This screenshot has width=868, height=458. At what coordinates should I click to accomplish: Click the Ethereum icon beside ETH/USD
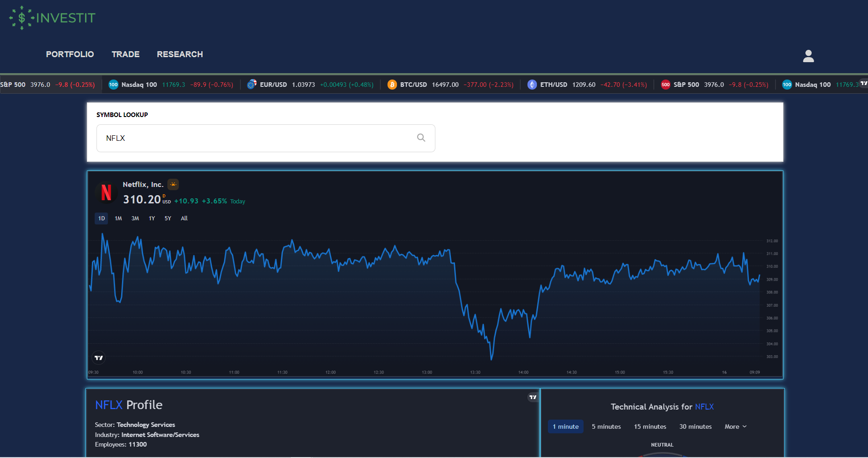pos(531,85)
